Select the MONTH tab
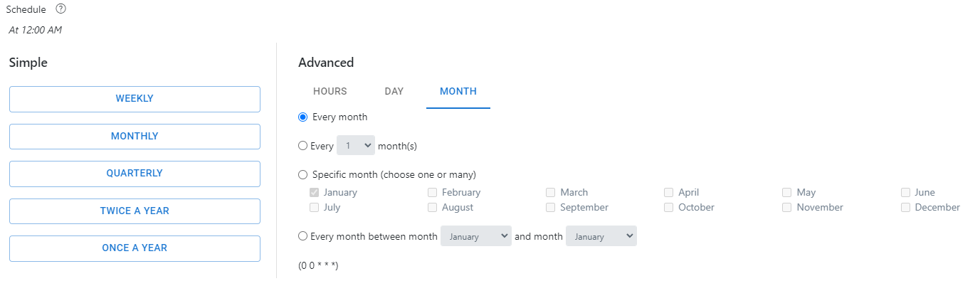Image resolution: width=980 pixels, height=286 pixels. click(x=458, y=91)
